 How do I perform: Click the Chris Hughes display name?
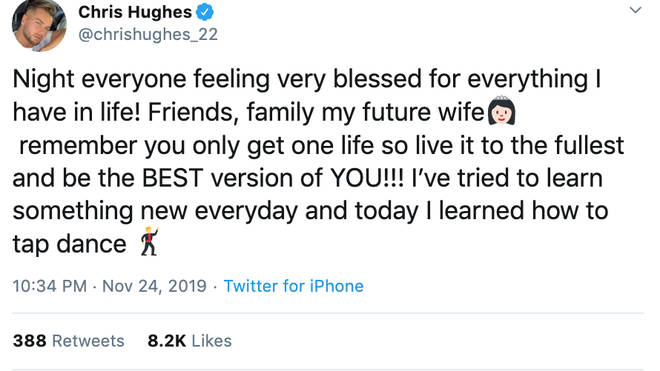[135, 12]
